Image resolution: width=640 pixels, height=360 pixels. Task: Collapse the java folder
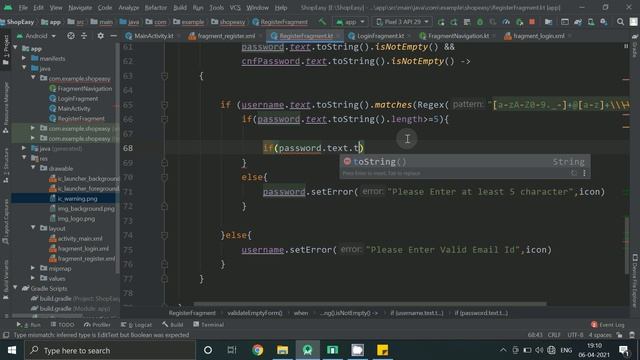(x=24, y=68)
